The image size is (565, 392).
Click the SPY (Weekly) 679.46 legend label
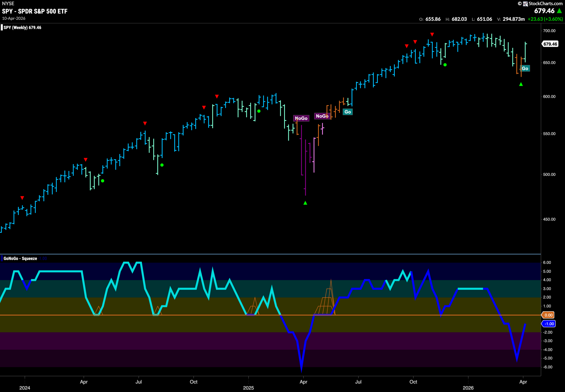click(x=22, y=28)
